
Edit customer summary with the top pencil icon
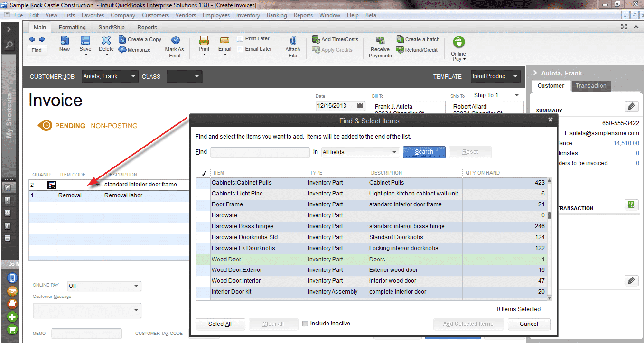tap(631, 106)
